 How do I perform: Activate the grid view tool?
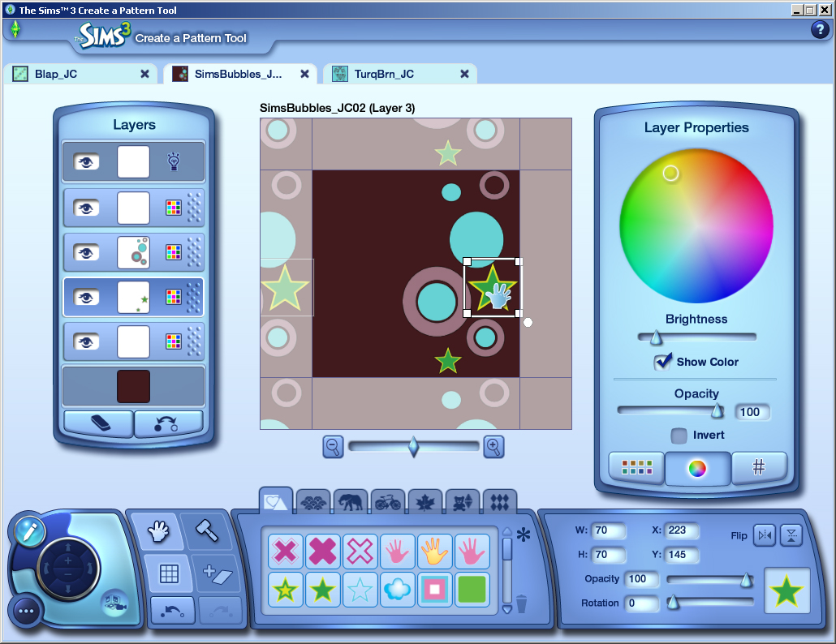coord(170,574)
